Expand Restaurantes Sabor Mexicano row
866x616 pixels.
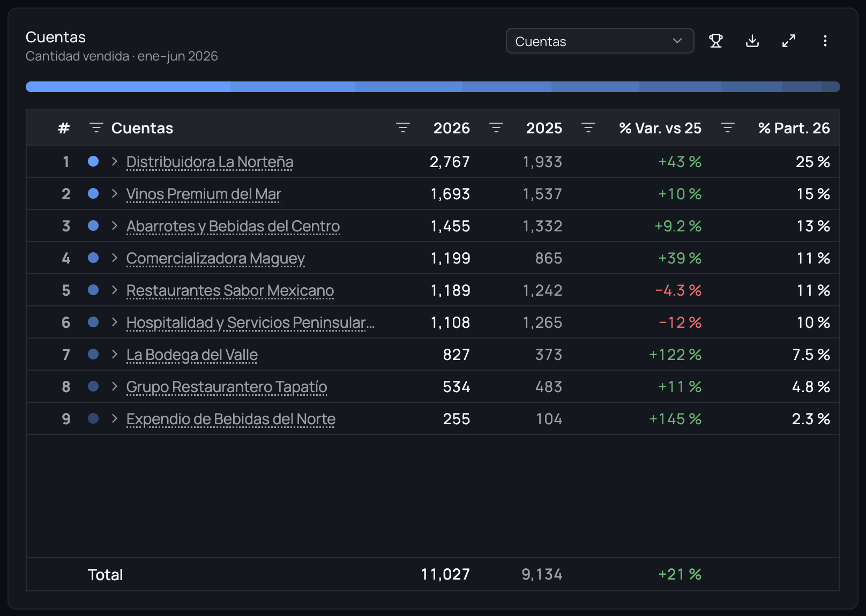coord(114,290)
